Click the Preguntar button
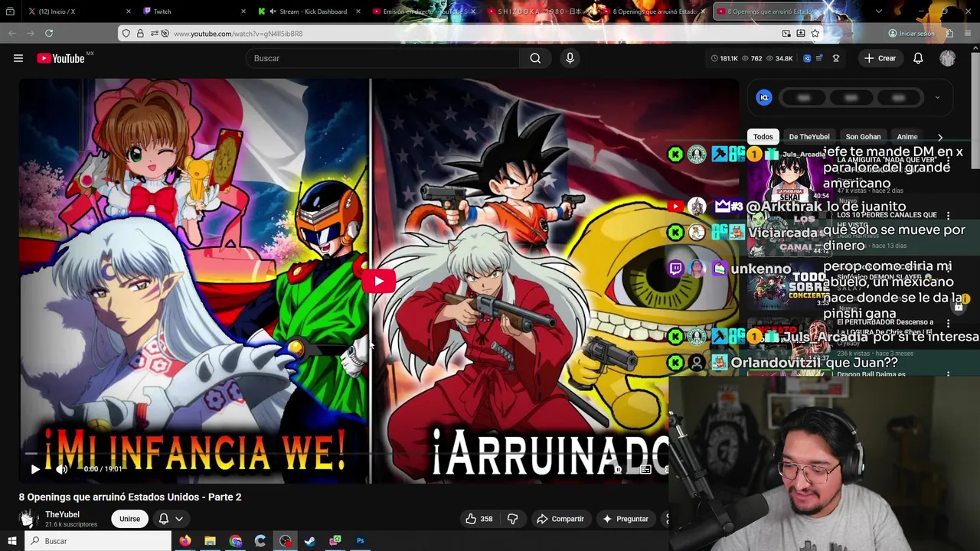Viewport: 980px width, 551px height. tap(626, 519)
